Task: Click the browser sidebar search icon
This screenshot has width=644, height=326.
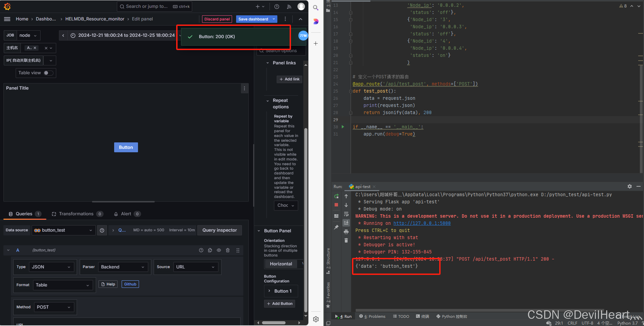Action: point(316,7)
